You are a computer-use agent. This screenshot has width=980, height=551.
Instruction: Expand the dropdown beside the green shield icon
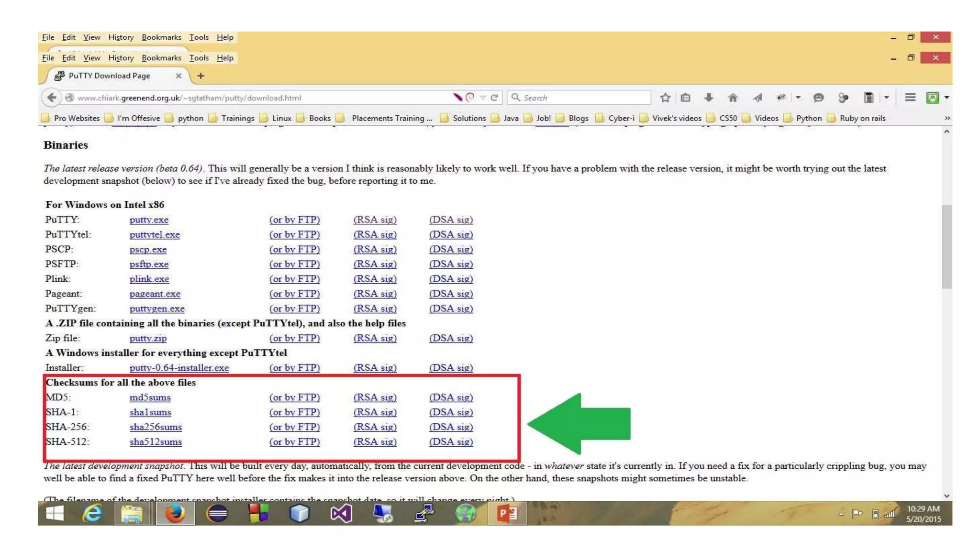947,98
